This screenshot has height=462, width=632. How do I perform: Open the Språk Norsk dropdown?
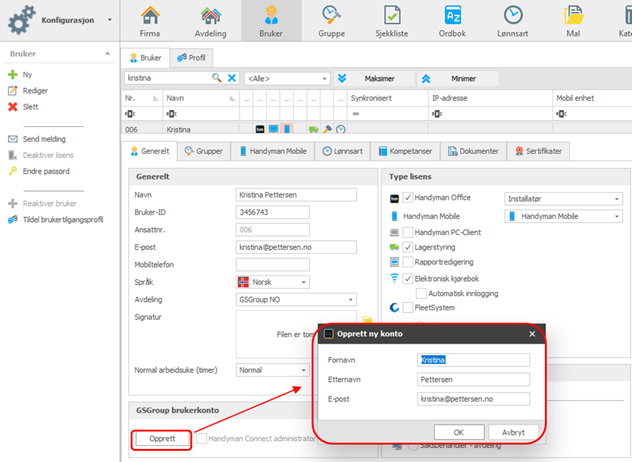272,282
